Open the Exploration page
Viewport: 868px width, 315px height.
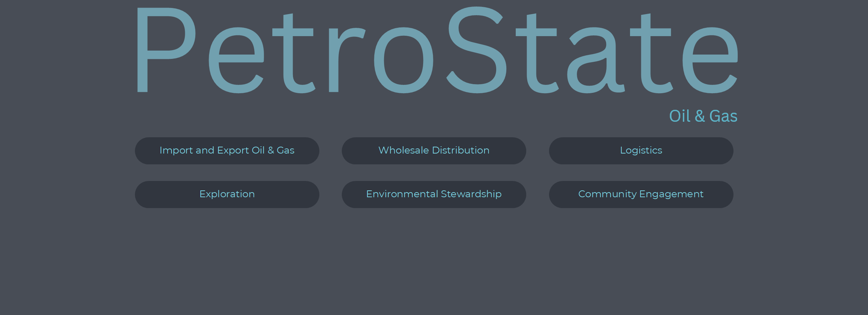[x=227, y=194]
